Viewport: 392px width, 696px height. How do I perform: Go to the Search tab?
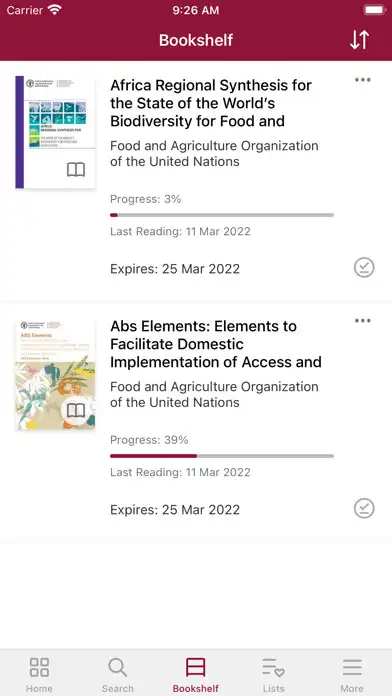118,674
